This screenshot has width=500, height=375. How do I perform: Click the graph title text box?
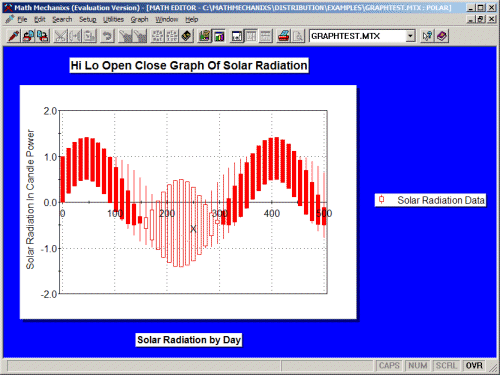tap(189, 65)
